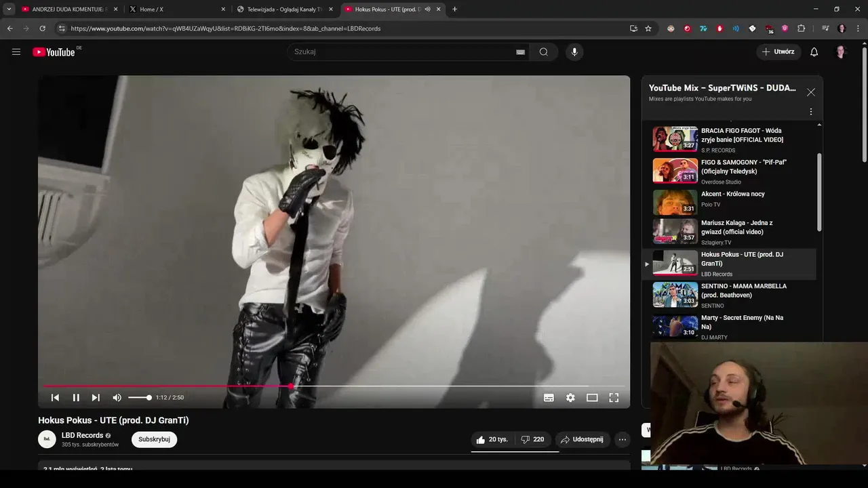This screenshot has height=488, width=868.
Task: Bookmark this page with star icon
Action: pyautogui.click(x=648, y=28)
